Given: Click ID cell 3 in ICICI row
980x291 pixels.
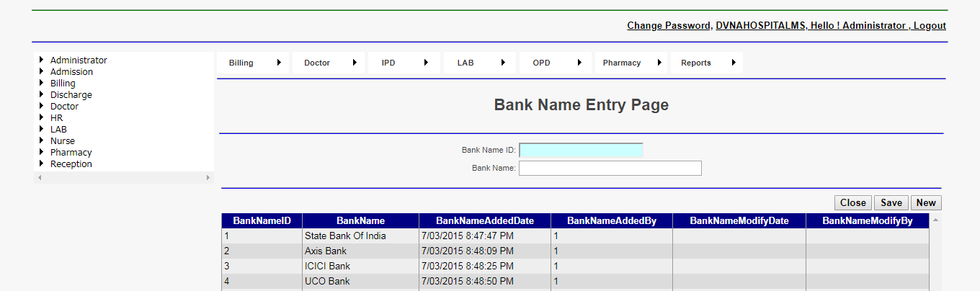Looking at the screenshot, I should (262, 266).
